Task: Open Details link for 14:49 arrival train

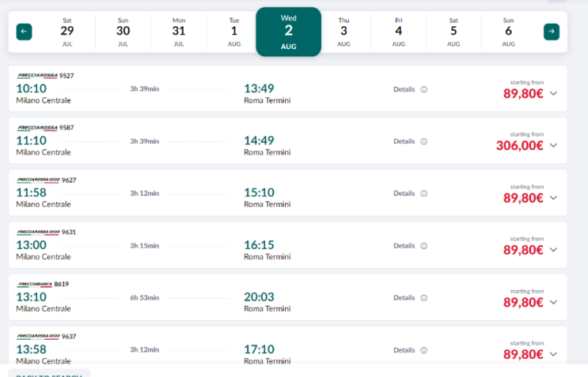Action: [x=404, y=141]
